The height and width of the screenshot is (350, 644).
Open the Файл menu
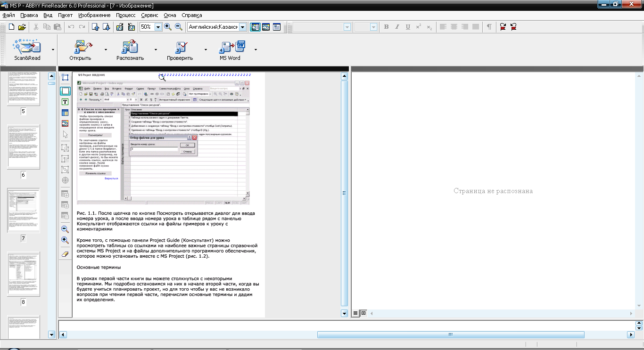point(8,15)
